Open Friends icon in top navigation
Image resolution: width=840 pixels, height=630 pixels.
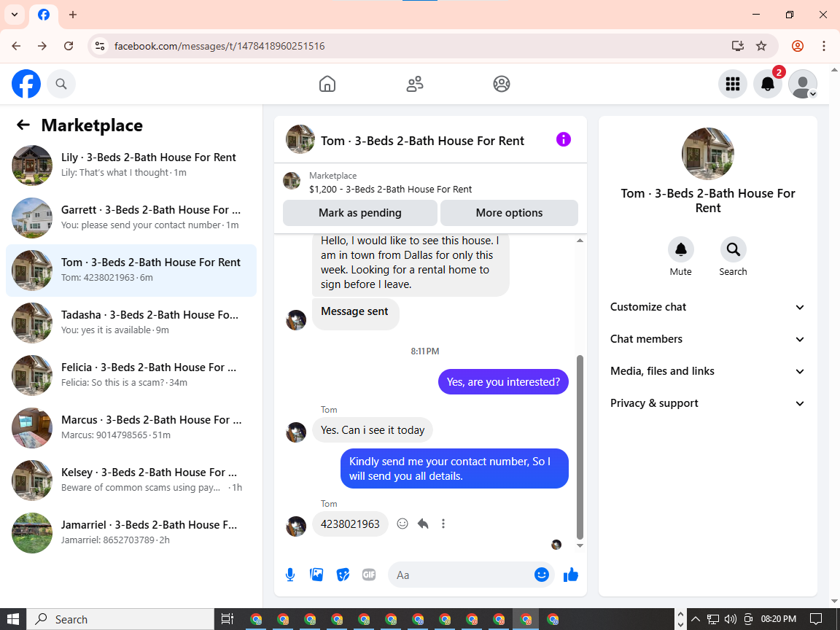[x=415, y=84]
